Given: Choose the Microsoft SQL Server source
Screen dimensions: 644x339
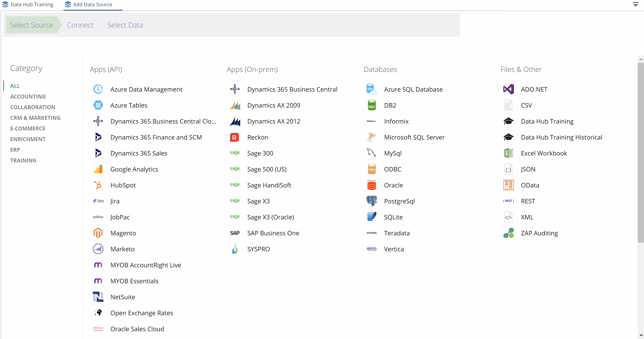Looking at the screenshot, I should (x=414, y=137).
